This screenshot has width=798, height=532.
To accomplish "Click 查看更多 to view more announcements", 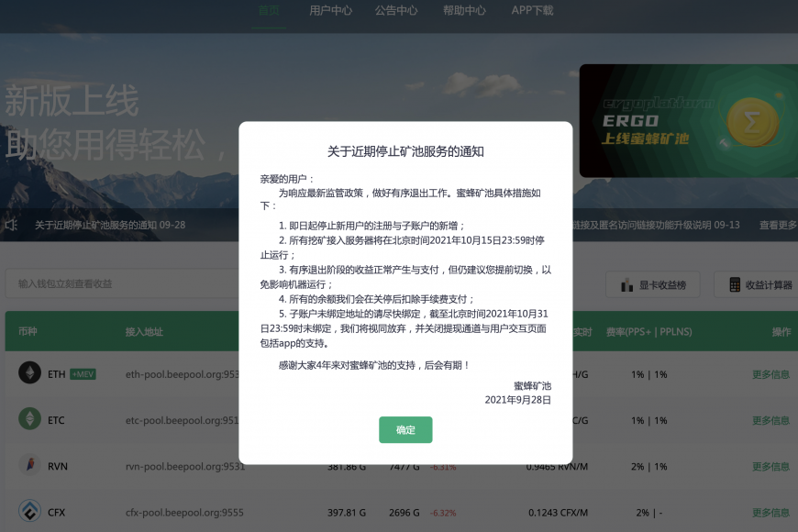I will pyautogui.click(x=778, y=225).
